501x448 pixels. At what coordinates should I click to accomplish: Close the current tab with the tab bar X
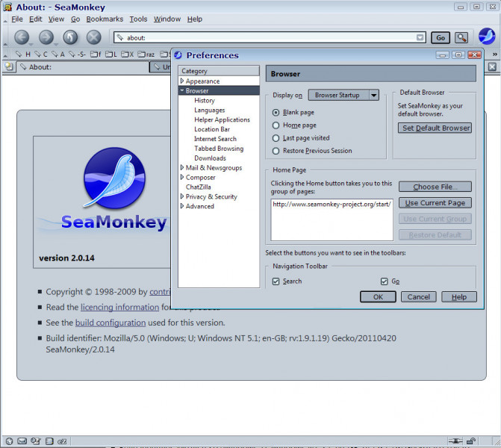pyautogui.click(x=492, y=66)
